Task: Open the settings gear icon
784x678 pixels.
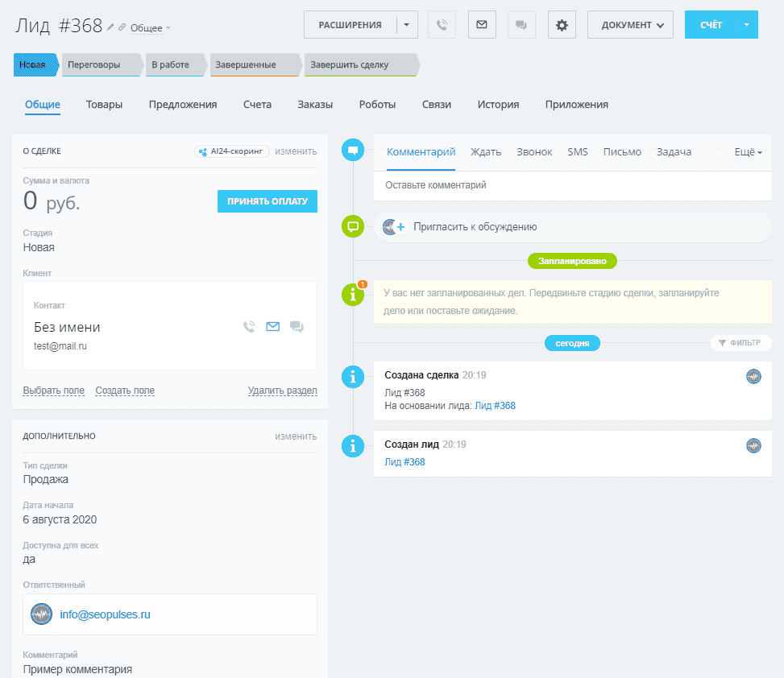Action: pyautogui.click(x=561, y=24)
